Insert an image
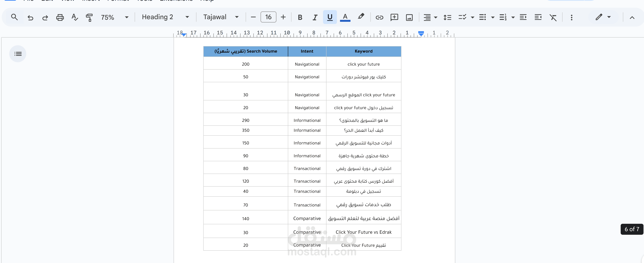Screen dimensions: 644x263 (x=409, y=17)
